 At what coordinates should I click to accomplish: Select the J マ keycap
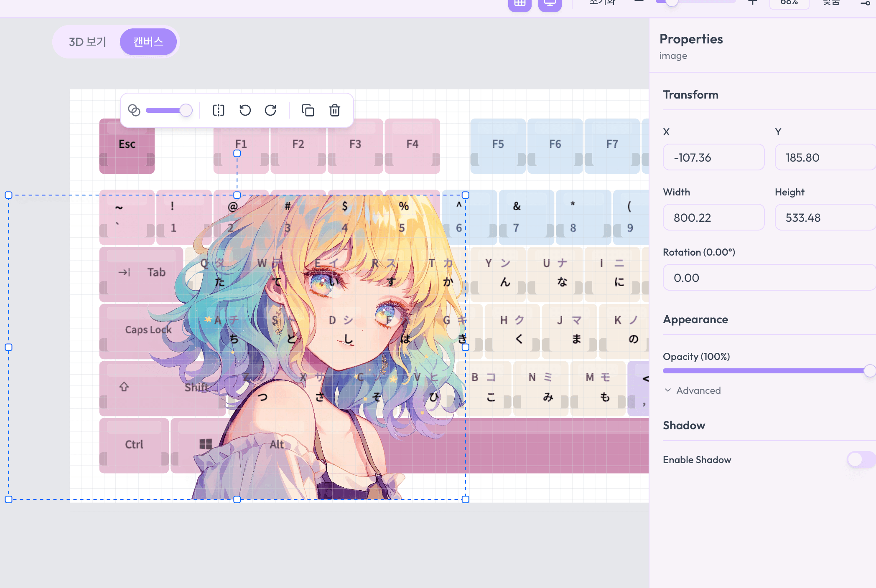tap(569, 332)
